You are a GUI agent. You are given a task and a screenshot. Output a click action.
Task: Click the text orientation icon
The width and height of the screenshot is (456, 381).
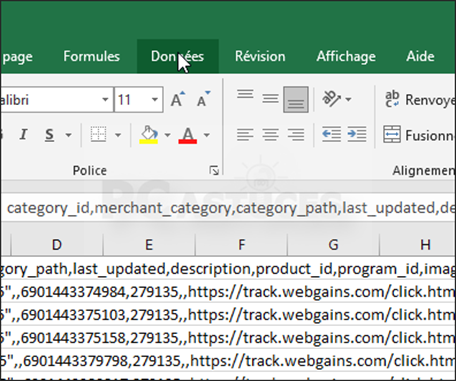pyautogui.click(x=331, y=99)
